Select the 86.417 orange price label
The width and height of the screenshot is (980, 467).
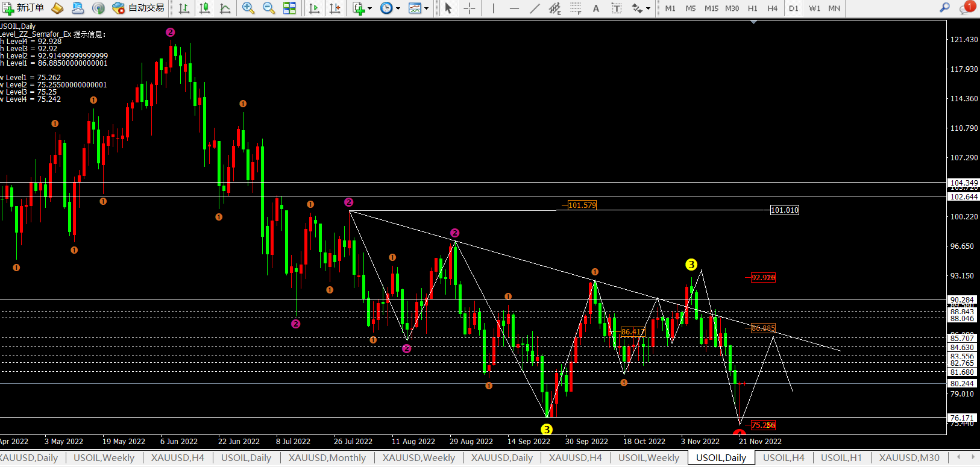pyautogui.click(x=632, y=332)
